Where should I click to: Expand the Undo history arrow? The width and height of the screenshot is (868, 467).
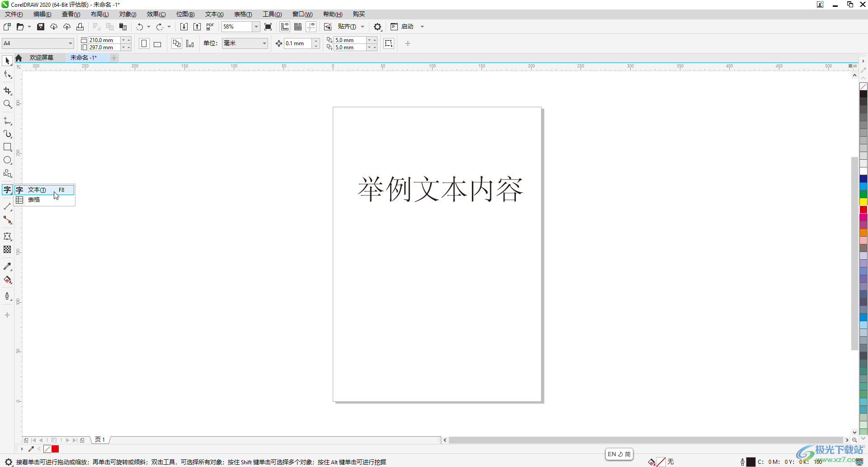tap(149, 27)
